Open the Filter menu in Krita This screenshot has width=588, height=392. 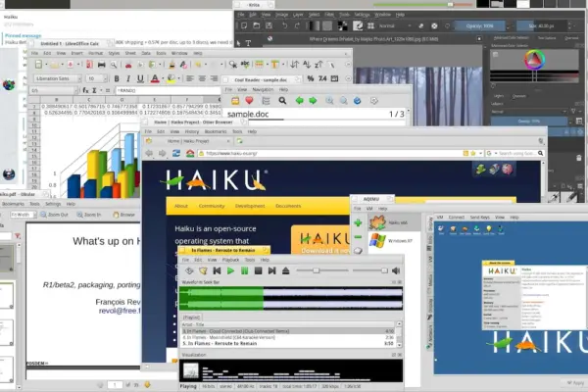pyautogui.click(x=329, y=15)
